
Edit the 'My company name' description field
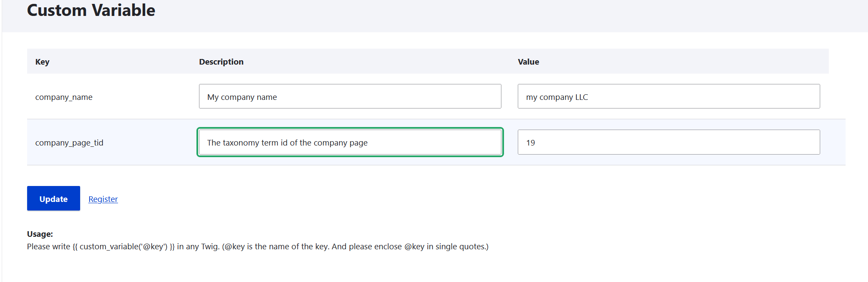tap(350, 96)
